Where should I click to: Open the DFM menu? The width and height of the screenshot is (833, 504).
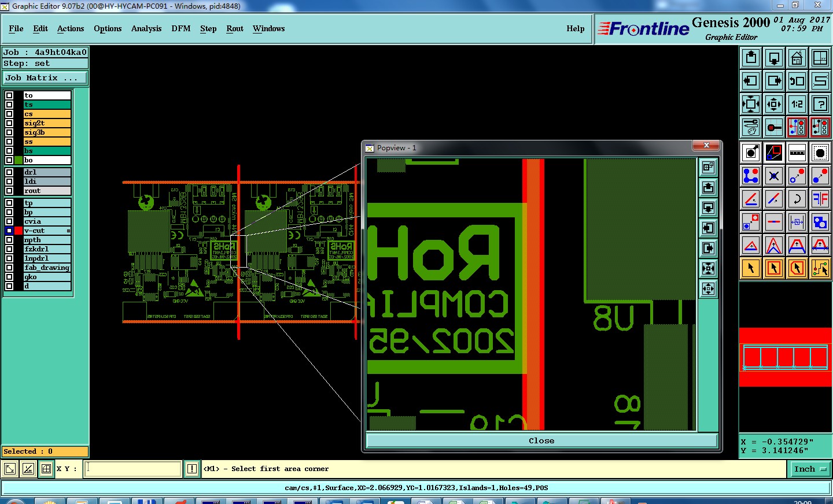[x=181, y=28]
